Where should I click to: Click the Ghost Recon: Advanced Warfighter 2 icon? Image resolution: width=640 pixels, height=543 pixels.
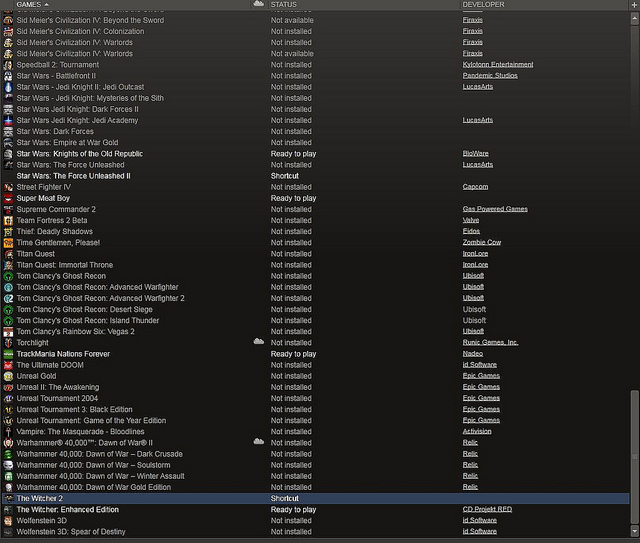point(8,298)
